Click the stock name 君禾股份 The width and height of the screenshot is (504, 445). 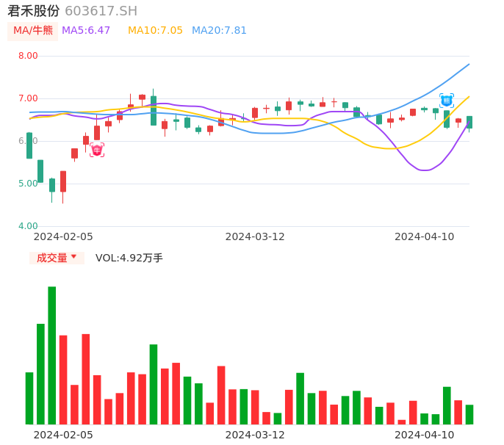pos(33,11)
